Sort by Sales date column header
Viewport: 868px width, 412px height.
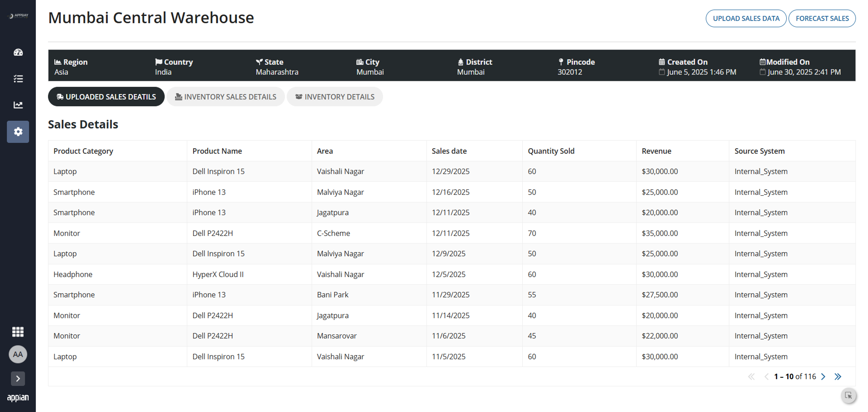449,151
